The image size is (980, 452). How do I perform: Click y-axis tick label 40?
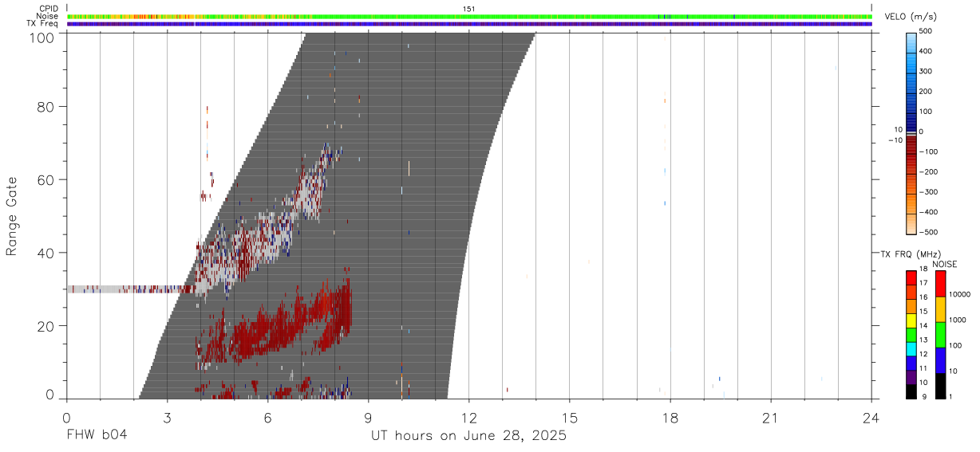(x=45, y=253)
